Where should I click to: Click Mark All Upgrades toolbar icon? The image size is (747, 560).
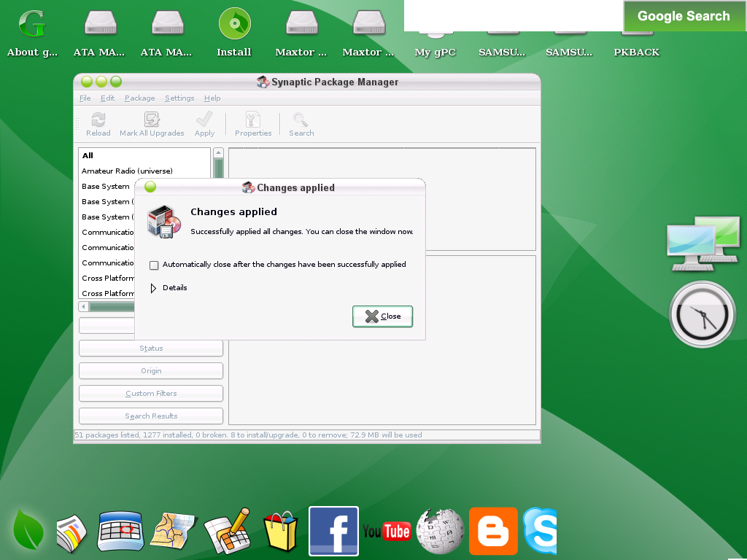tap(152, 120)
